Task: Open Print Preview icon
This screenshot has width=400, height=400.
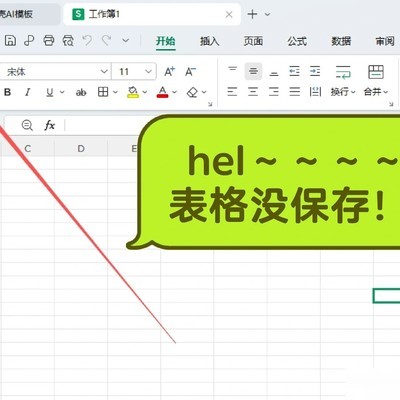Action: (68, 41)
